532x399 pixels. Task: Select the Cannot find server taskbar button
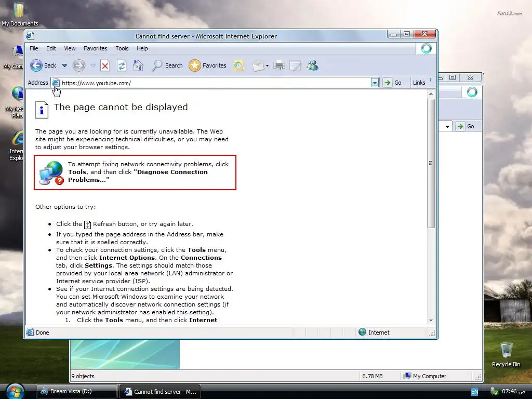tap(160, 392)
